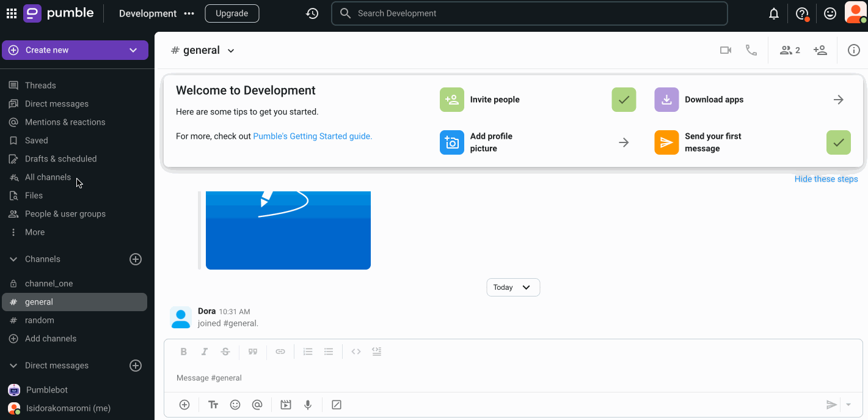Start new direct message plus icon
Viewport: 868px width, 420px height.
point(136,366)
